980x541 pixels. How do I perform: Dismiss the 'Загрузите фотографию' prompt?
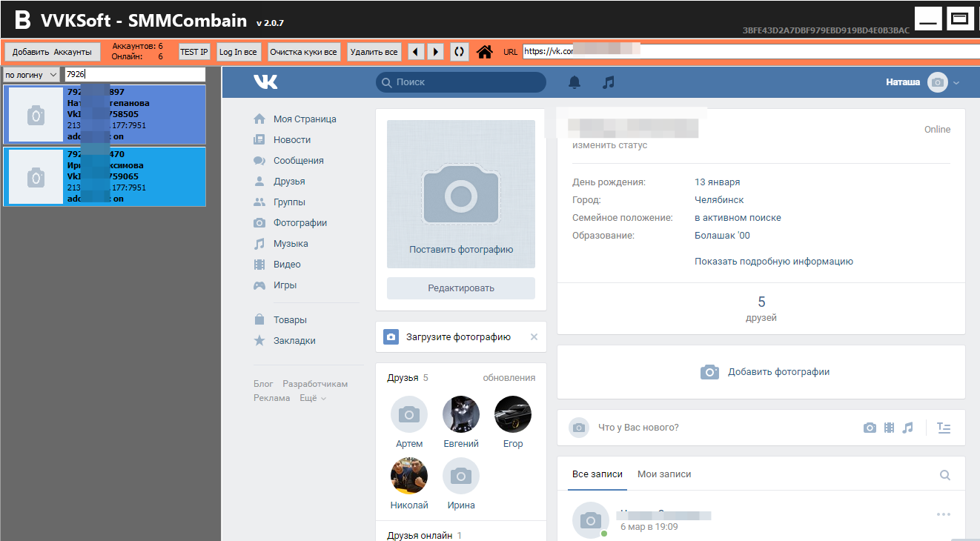tap(534, 337)
